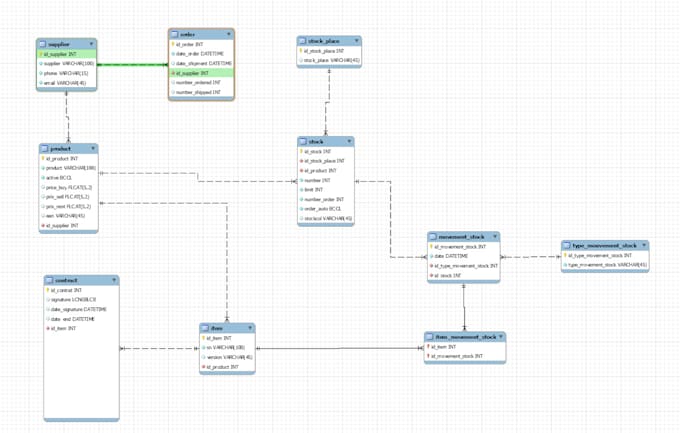The height and width of the screenshot is (433, 680).
Task: Collapse the stock_place table using its arrow
Action: (356, 41)
